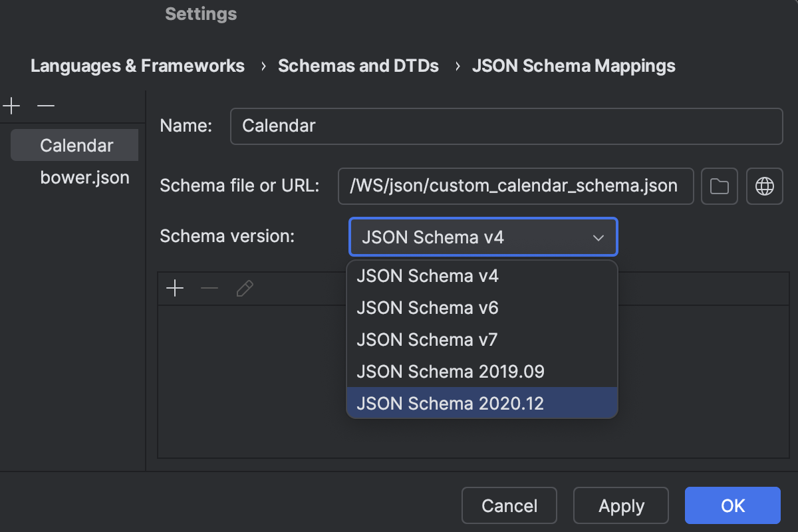
Task: Open the folder browser for schema file
Action: 719,186
